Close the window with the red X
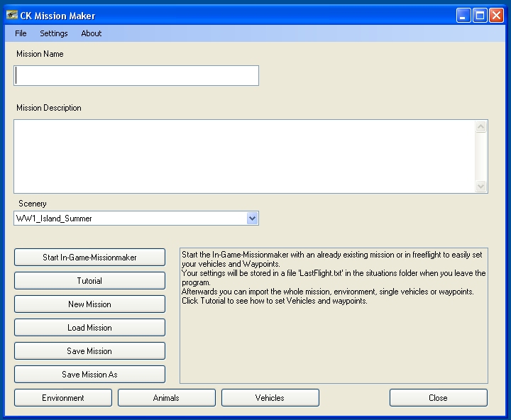The height and width of the screenshot is (420, 511). pyautogui.click(x=496, y=16)
